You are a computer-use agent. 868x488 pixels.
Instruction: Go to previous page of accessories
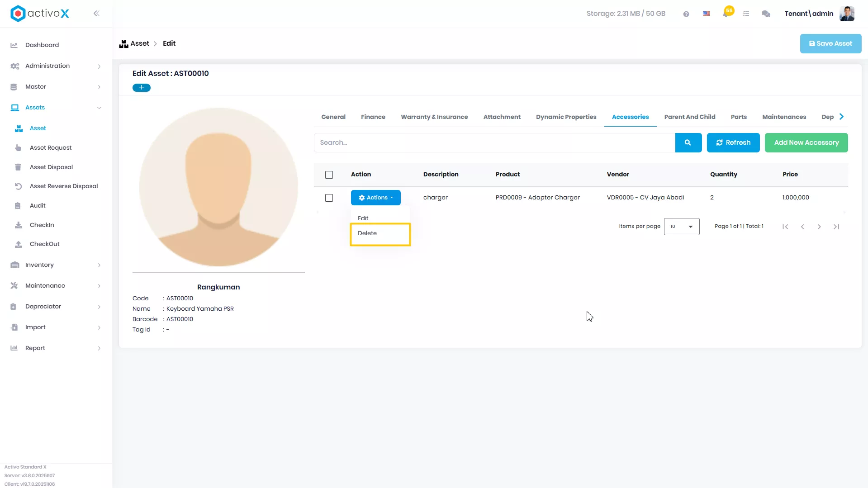(x=802, y=227)
